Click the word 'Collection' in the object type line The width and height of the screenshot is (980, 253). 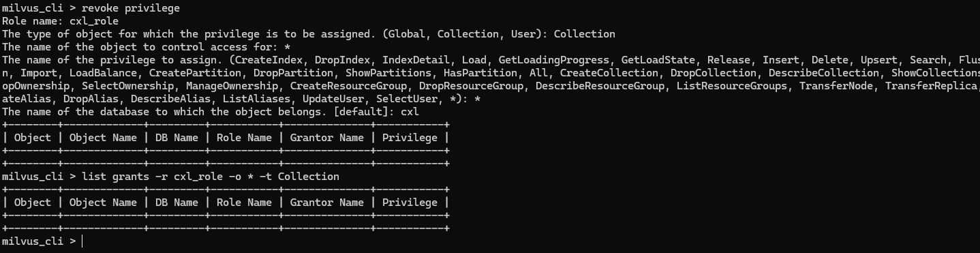point(585,34)
